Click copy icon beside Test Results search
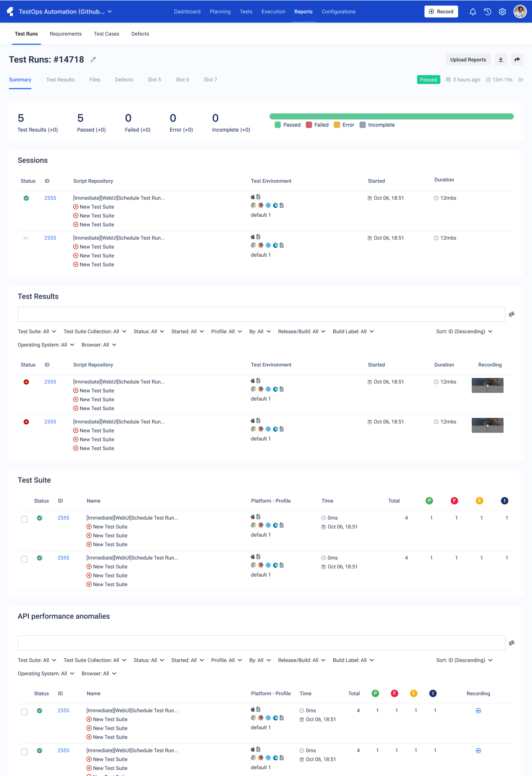The image size is (532, 776). [x=512, y=314]
